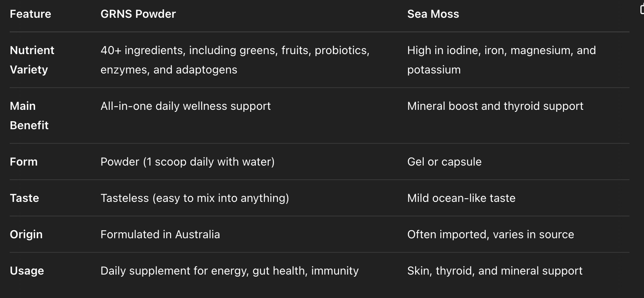Select the GRNS Powder column header
This screenshot has height=298, width=644.
(x=138, y=14)
